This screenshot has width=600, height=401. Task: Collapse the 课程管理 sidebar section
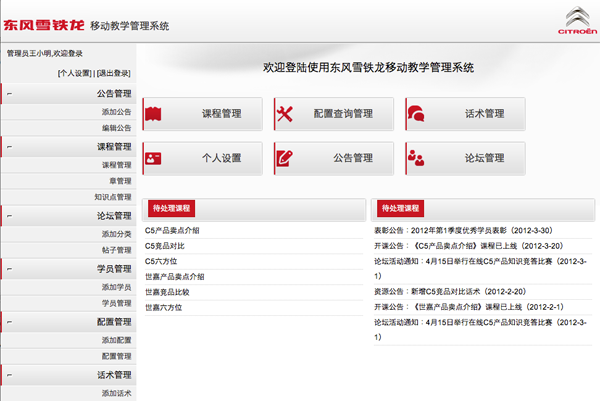10,147
